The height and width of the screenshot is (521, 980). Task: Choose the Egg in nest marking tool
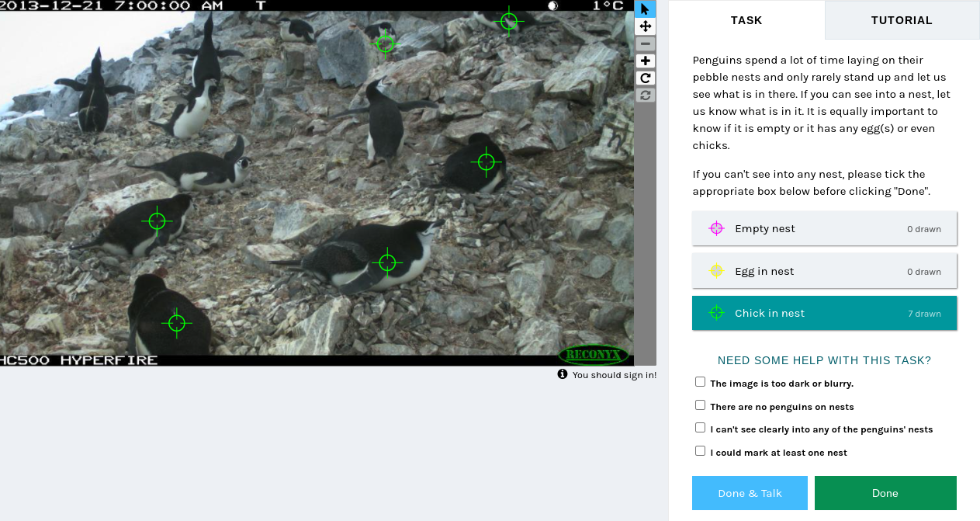tap(824, 271)
